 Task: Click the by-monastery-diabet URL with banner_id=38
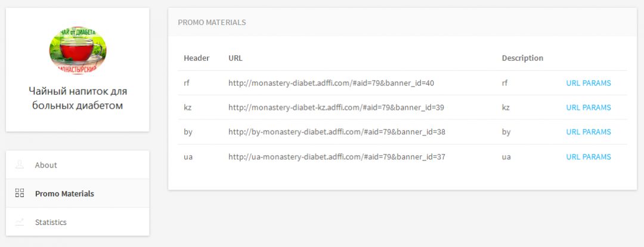[x=337, y=132]
